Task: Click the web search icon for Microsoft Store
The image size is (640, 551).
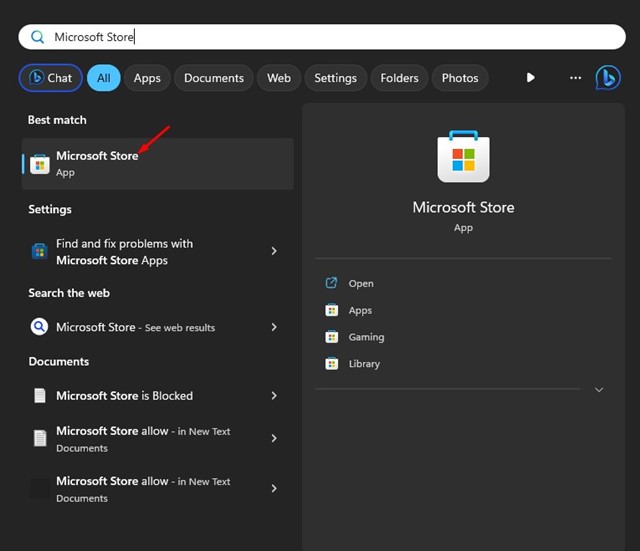Action: (x=39, y=327)
